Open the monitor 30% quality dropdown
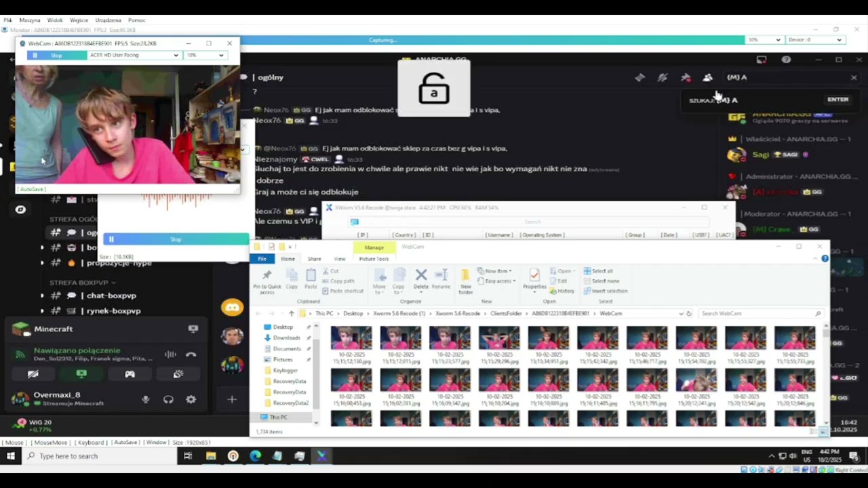Screen dimensions: 868x488 764,40
